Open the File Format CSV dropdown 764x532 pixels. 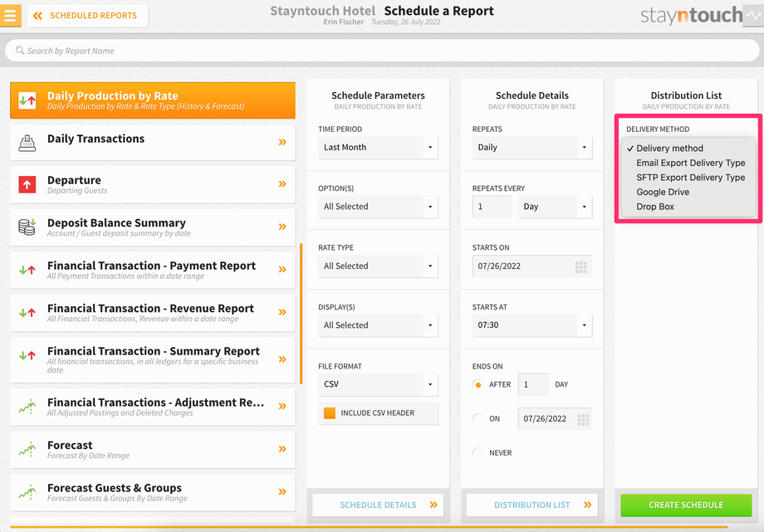(x=378, y=384)
